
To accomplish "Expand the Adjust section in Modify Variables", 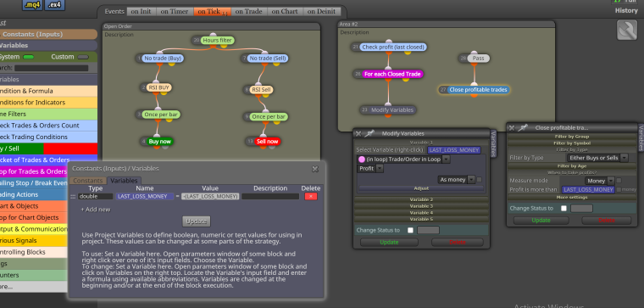I will (421, 188).
